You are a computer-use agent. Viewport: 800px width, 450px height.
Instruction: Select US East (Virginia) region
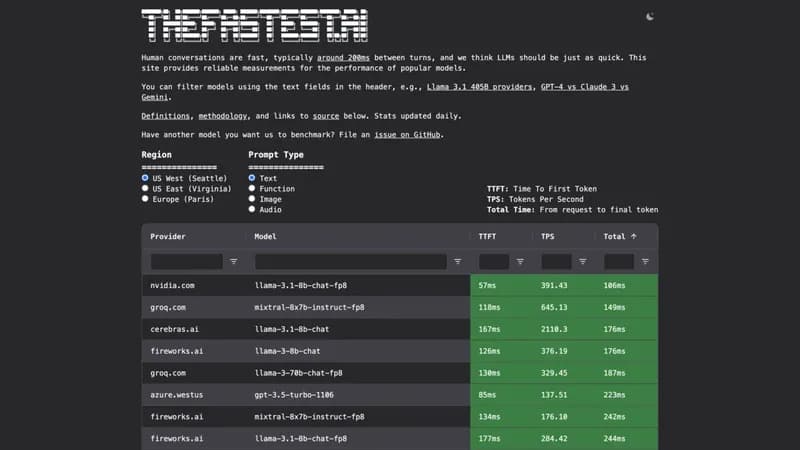coord(145,188)
